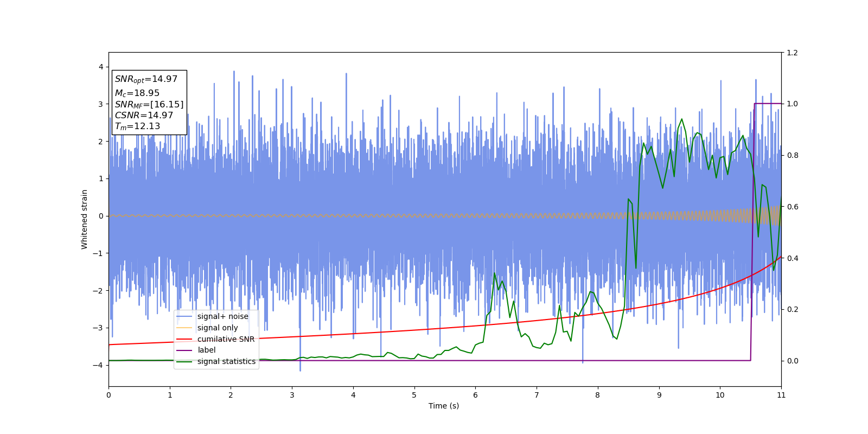Screen dimensions: 868x434
Task: Click the SNR_MF=[16.15] annotation text
Action: coord(149,104)
